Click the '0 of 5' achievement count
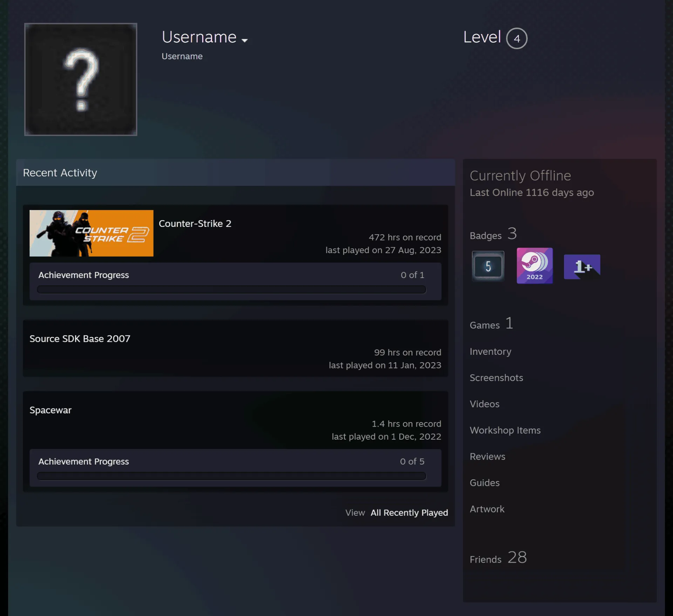Screen dimensions: 673x616 [x=412, y=461]
